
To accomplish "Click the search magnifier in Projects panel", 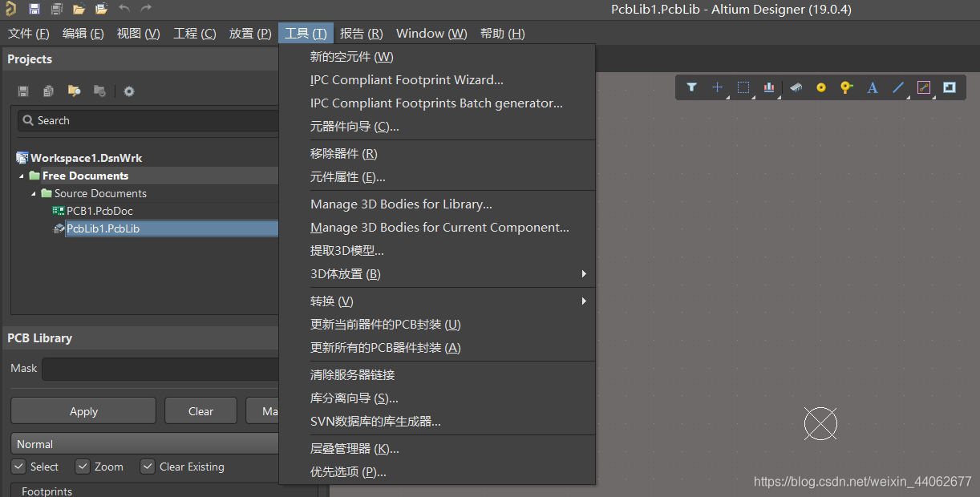I will pos(28,120).
